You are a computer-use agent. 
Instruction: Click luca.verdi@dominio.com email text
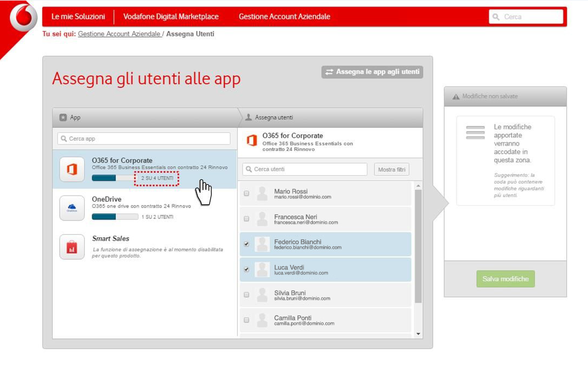pos(301,273)
